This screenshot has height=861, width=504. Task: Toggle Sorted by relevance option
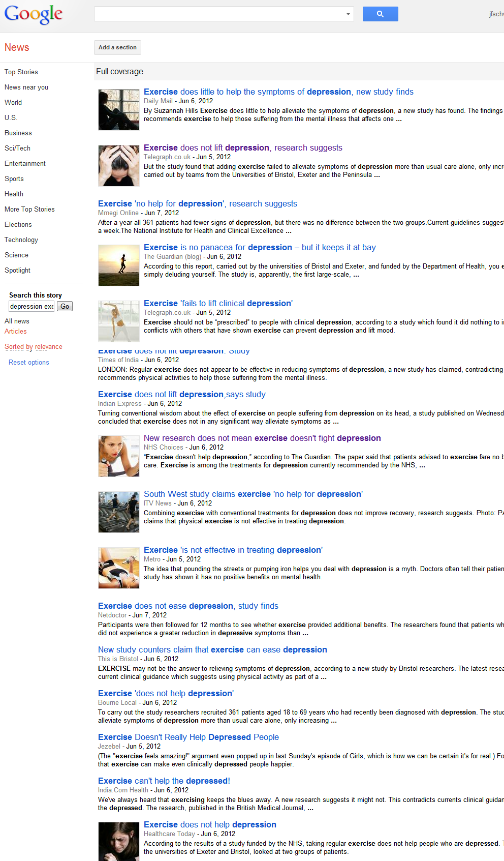click(34, 347)
